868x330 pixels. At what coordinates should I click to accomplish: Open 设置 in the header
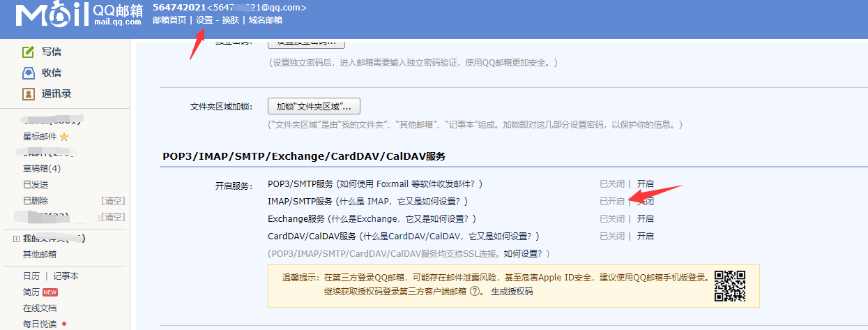(x=204, y=20)
